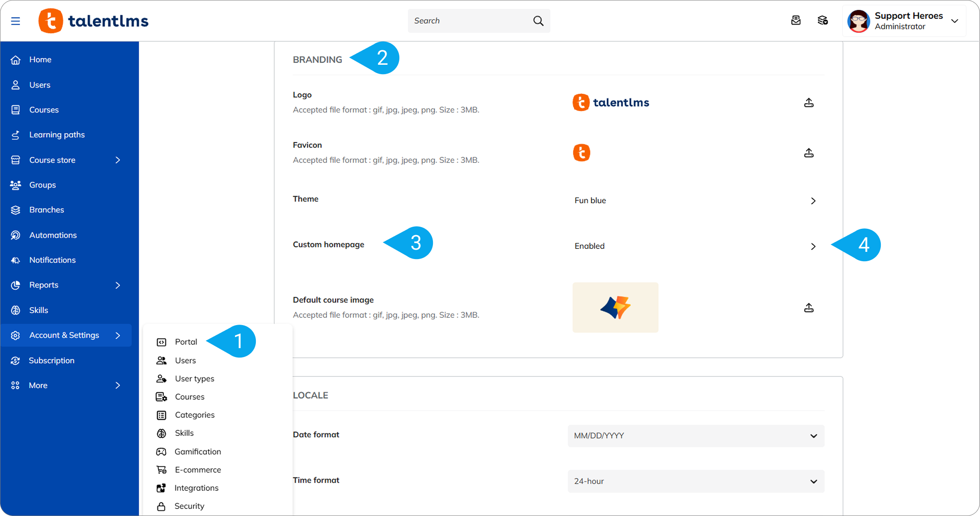Viewport: 980px width, 516px height.
Task: Open the messages inbox icon
Action: click(x=796, y=20)
